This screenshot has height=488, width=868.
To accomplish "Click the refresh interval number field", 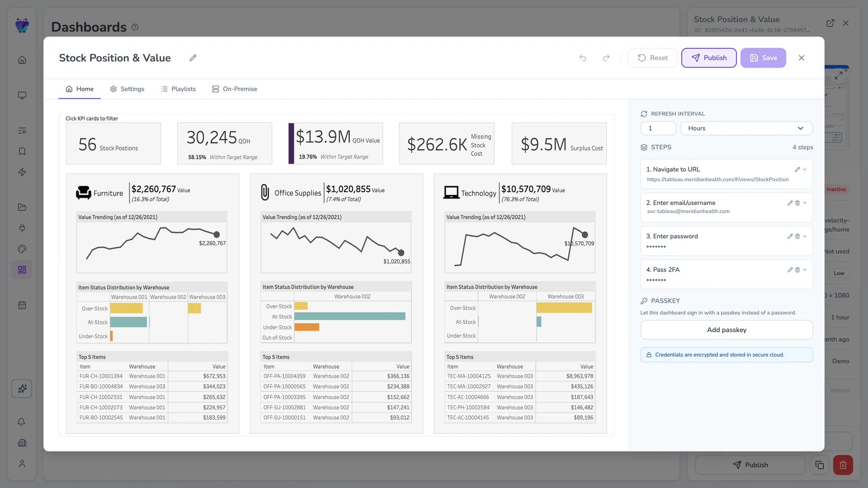I will pyautogui.click(x=658, y=128).
